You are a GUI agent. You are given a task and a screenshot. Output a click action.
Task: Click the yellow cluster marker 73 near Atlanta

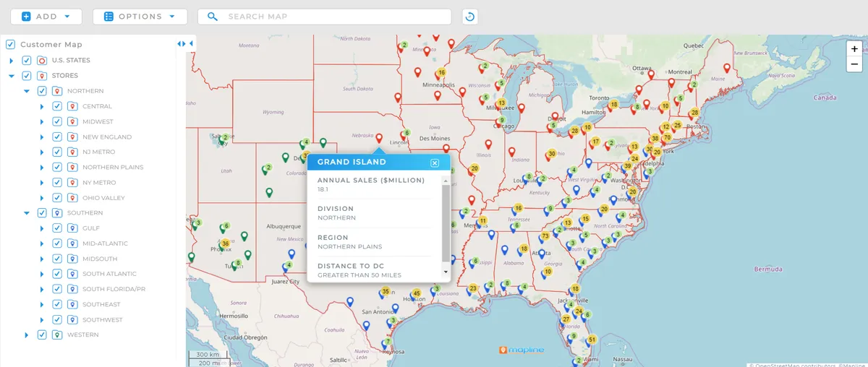[545, 236]
